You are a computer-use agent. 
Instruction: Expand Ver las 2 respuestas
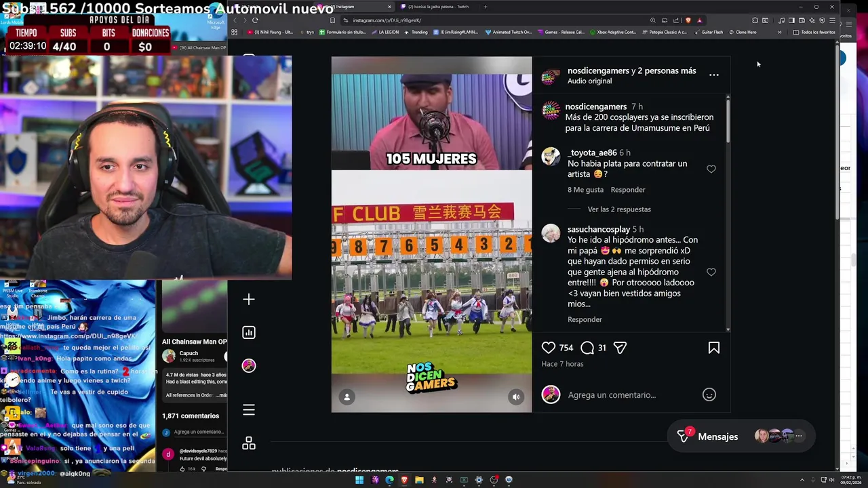tap(619, 209)
